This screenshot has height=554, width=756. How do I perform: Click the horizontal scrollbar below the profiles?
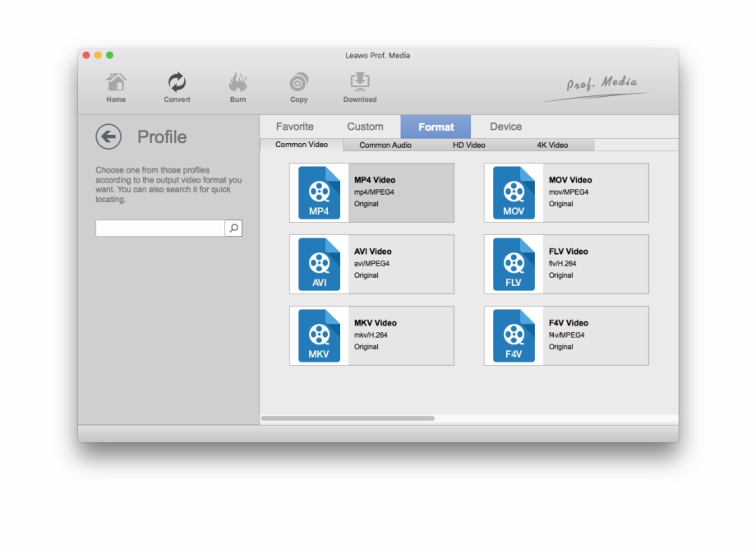[x=349, y=418]
